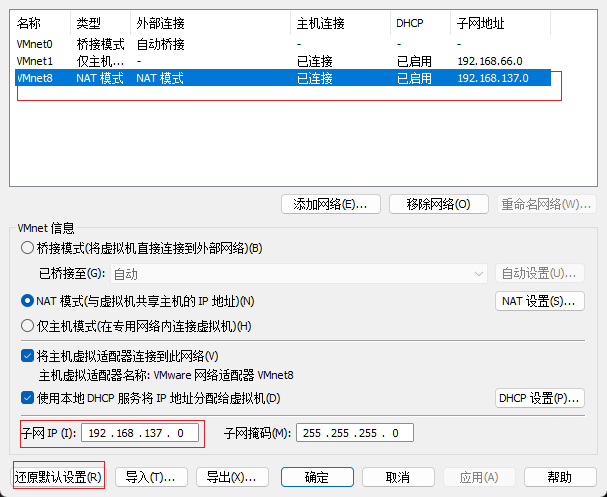Confirm with the 确定 button

(x=317, y=477)
